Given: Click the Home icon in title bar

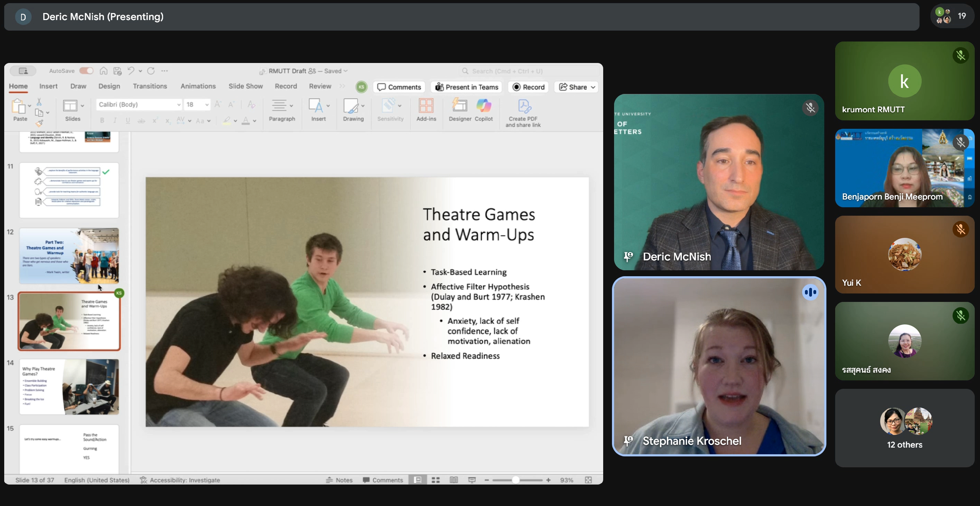Looking at the screenshot, I should (103, 71).
